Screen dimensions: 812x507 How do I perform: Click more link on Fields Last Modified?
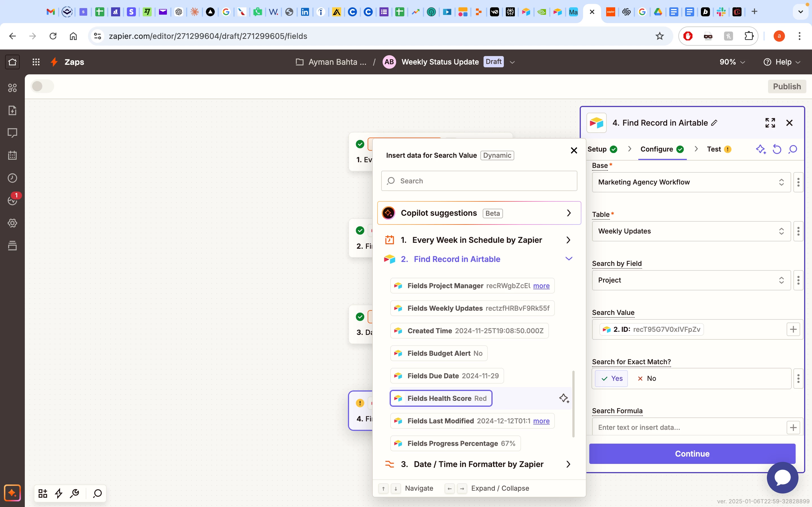tap(541, 421)
